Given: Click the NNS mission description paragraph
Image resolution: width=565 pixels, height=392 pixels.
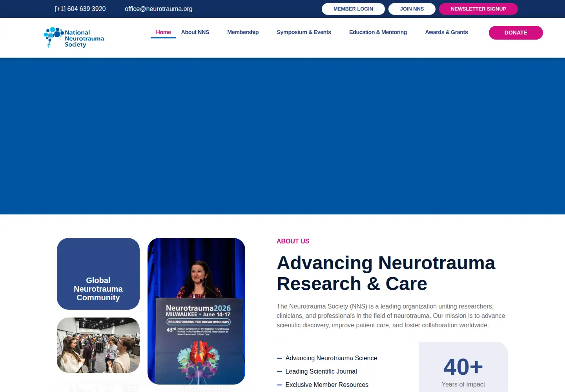Looking at the screenshot, I should coord(391,316).
